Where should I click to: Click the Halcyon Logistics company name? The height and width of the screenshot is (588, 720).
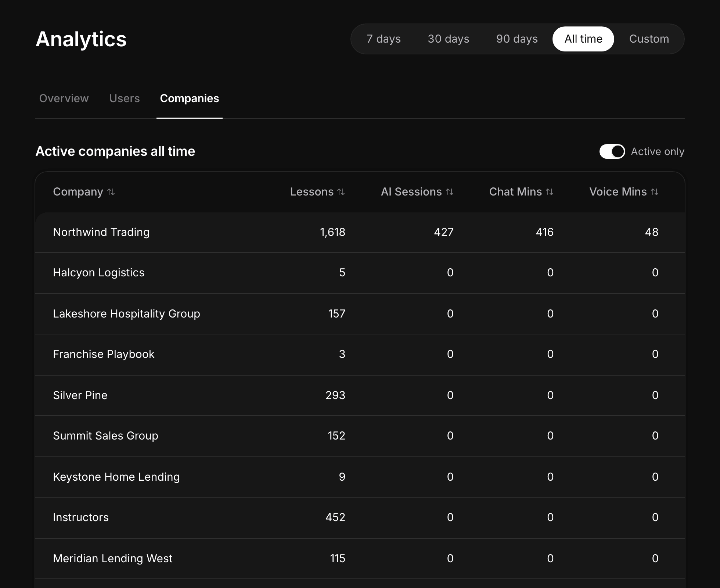[99, 273]
